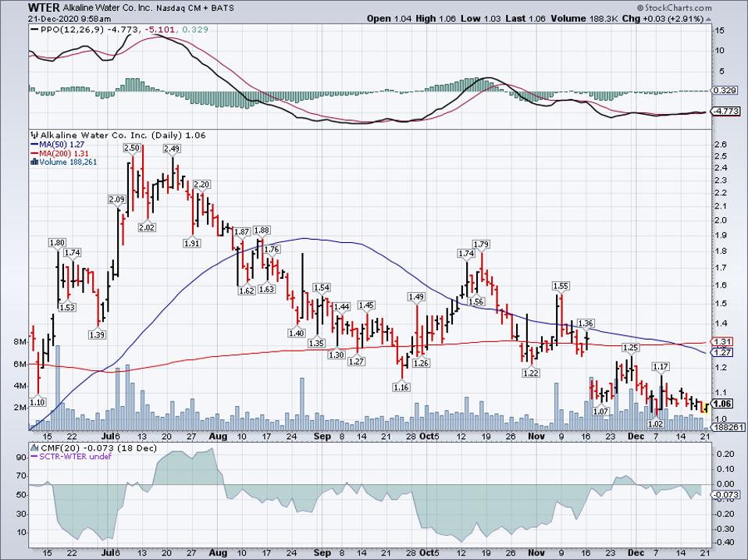Click the yellow-highlighted latest price bar
The width and height of the screenshot is (748, 560).
pyautogui.click(x=705, y=408)
